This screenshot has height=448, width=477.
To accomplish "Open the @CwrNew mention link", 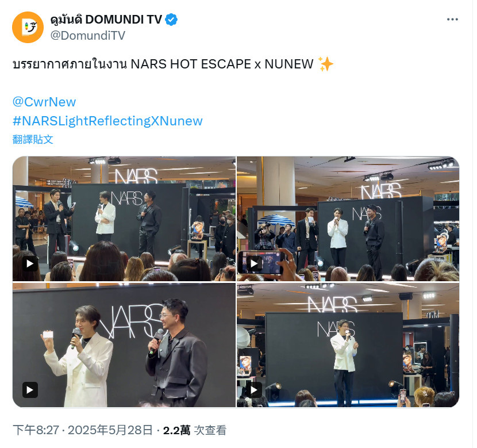I will 44,102.
